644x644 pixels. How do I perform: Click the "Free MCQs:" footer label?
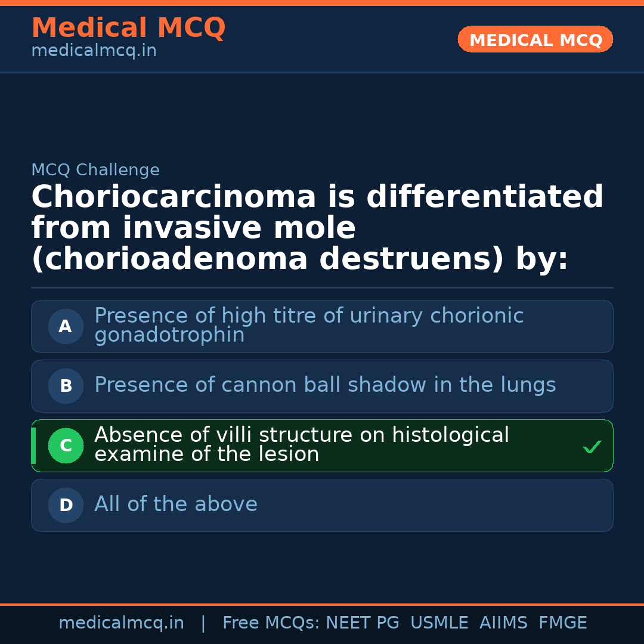click(x=271, y=623)
